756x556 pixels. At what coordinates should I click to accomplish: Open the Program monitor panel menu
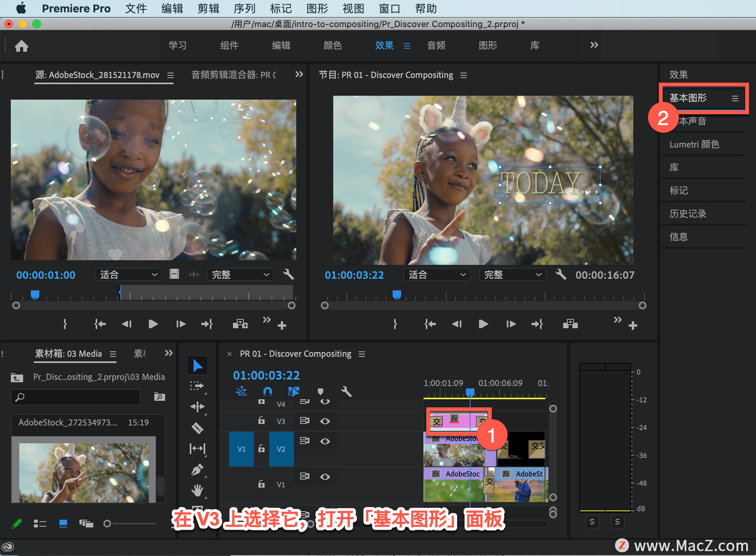[463, 75]
